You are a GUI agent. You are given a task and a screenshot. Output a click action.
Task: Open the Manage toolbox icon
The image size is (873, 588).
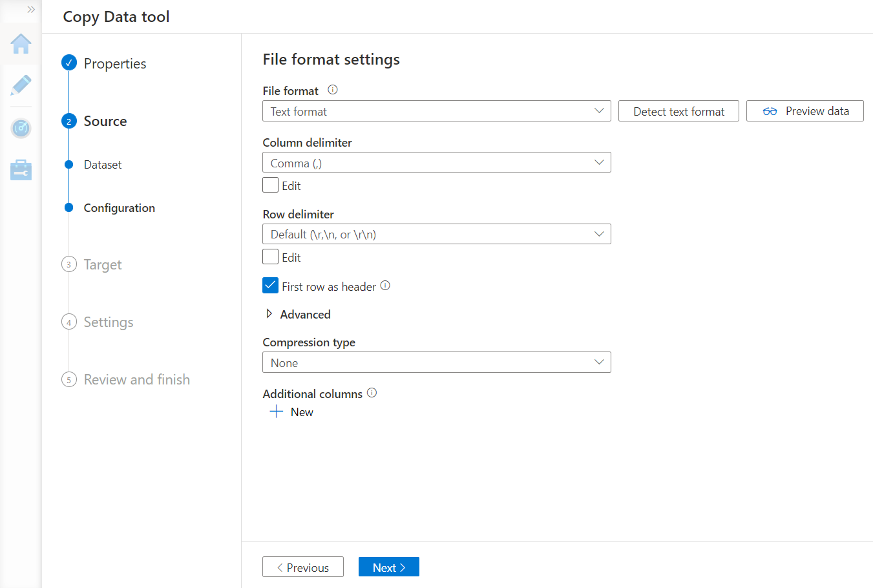click(21, 170)
